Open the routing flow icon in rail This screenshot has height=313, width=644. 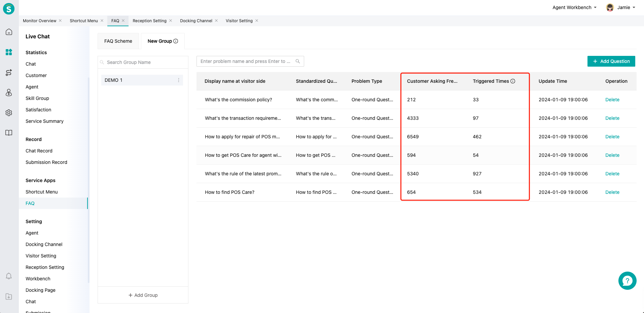[x=9, y=72]
